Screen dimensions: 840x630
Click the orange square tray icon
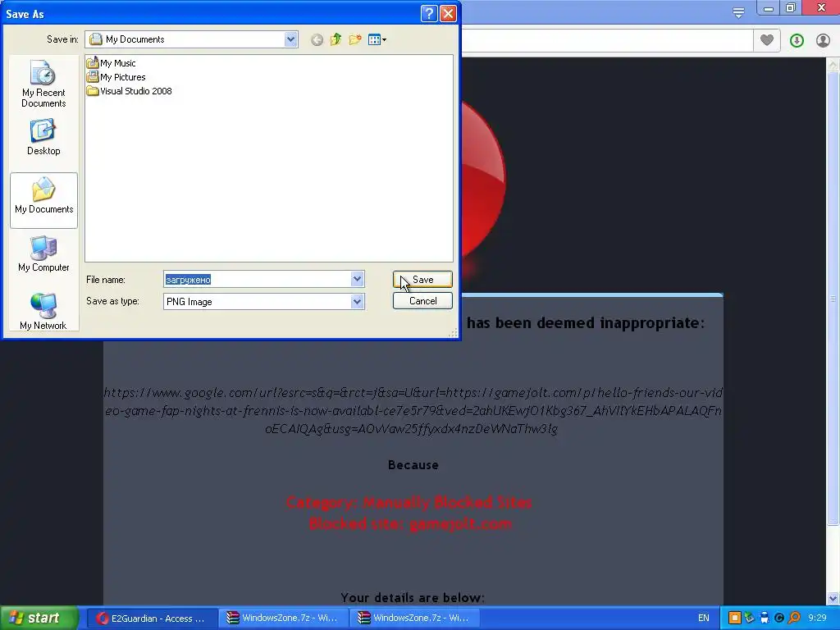click(735, 619)
